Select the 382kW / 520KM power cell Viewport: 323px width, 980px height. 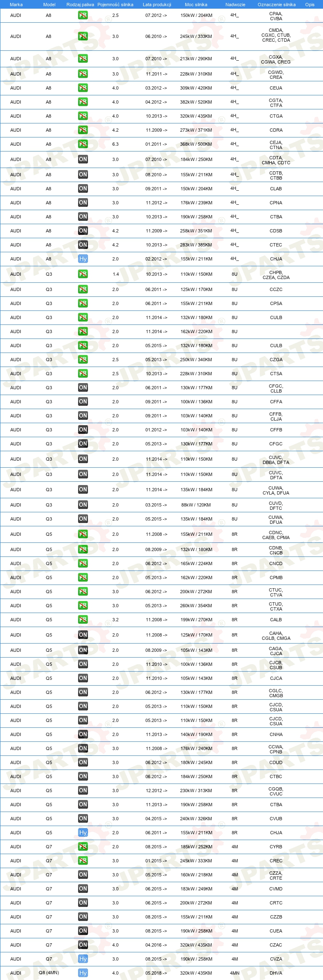tap(196, 102)
